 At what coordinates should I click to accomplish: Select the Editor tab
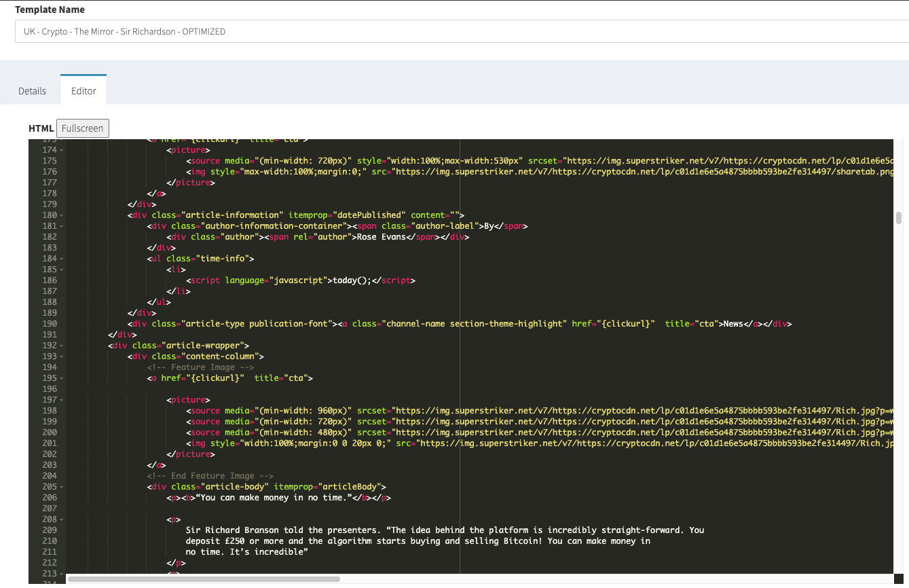click(84, 91)
